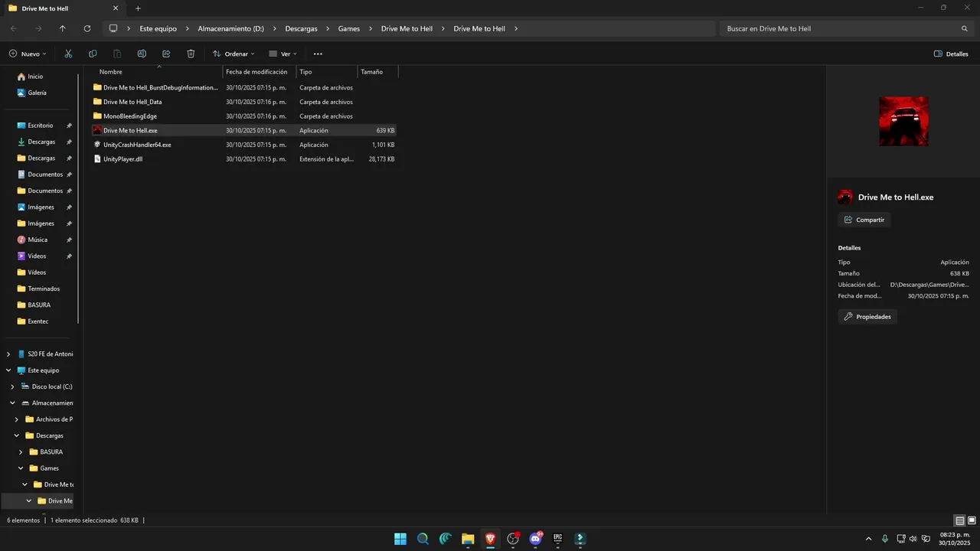Click the Compartir button

coord(864,220)
